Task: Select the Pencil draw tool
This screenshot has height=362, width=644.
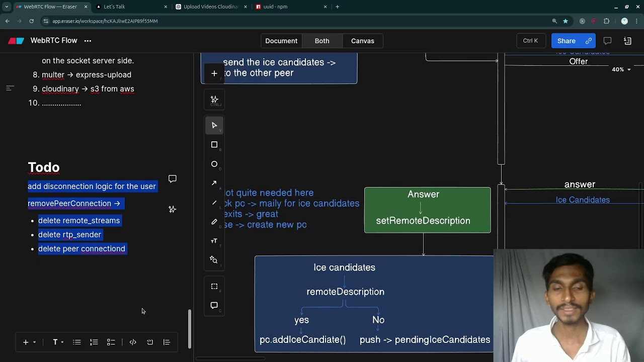Action: (214, 222)
